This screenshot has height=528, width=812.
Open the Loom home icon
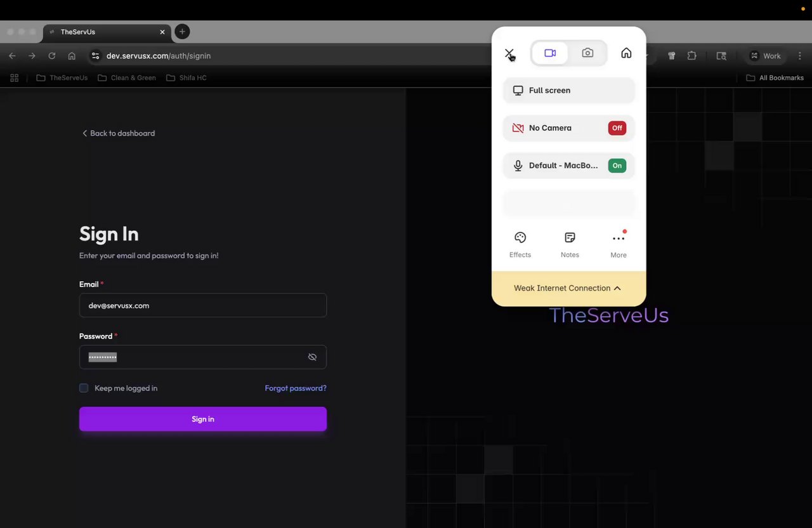(x=626, y=53)
